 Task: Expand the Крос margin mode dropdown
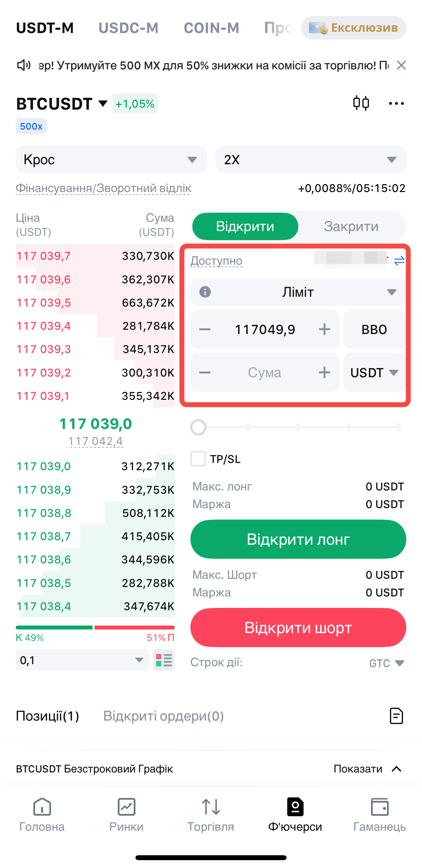pos(111,159)
